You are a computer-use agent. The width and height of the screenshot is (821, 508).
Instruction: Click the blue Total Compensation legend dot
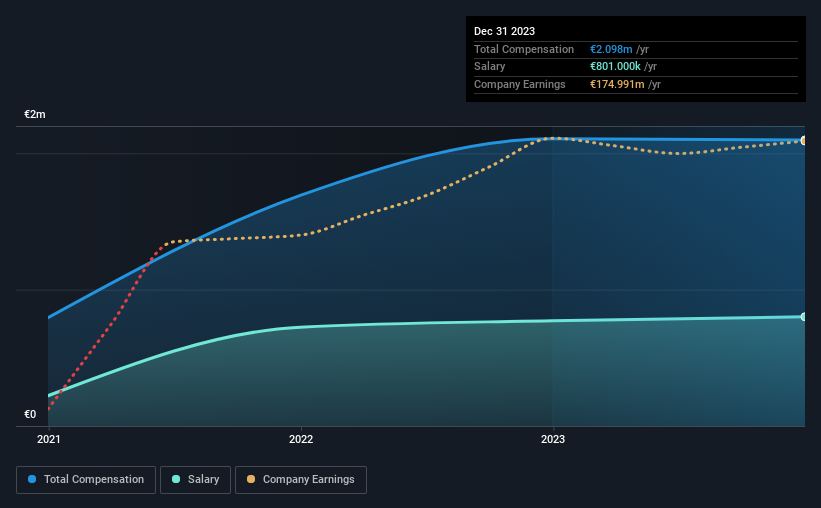(32, 479)
